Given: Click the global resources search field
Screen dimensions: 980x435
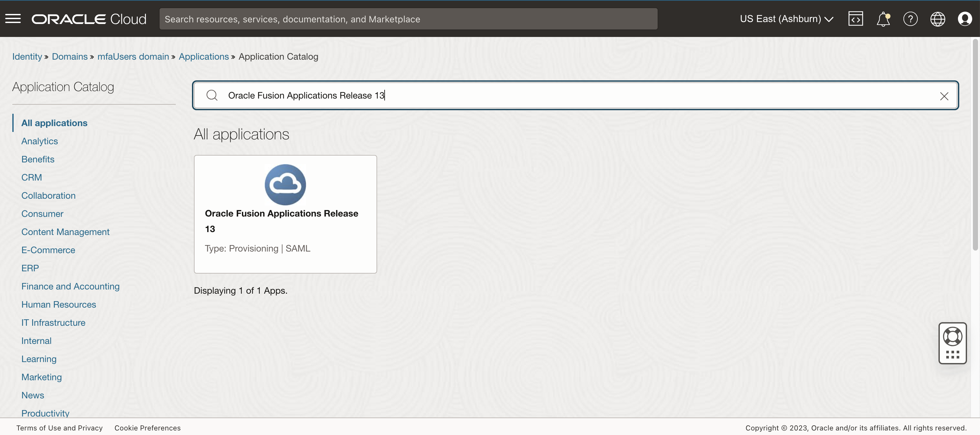Looking at the screenshot, I should pos(408,19).
